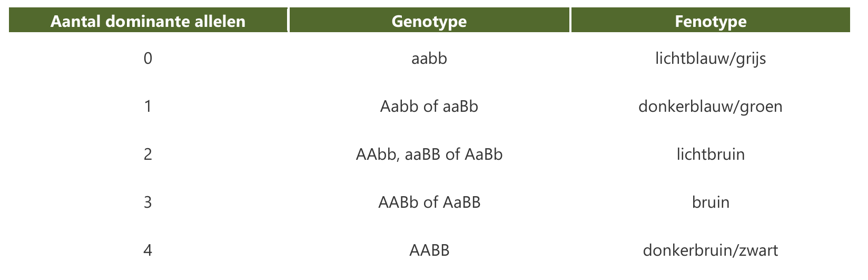Select the 'AaBb' text in the two-allele row
The image size is (868, 280).
(x=484, y=155)
